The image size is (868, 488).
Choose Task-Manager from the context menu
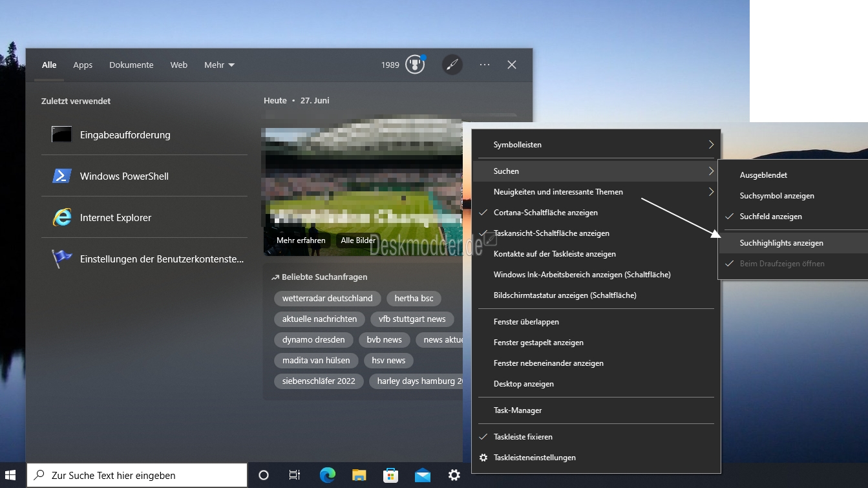[x=518, y=410]
